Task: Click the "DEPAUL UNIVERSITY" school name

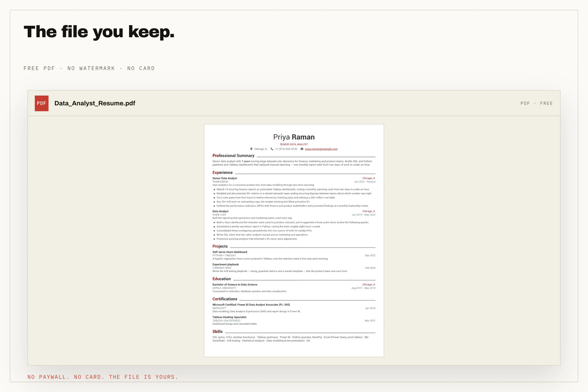Action: (x=224, y=288)
